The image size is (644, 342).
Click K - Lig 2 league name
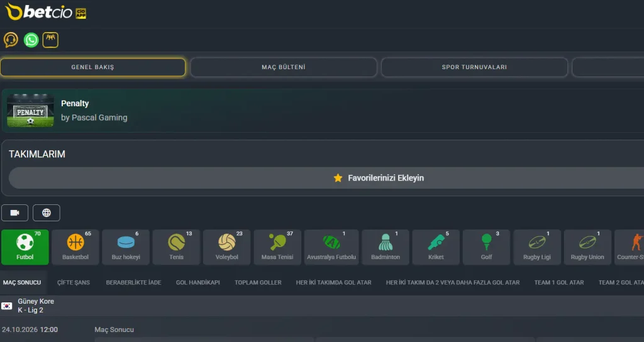[30, 310]
